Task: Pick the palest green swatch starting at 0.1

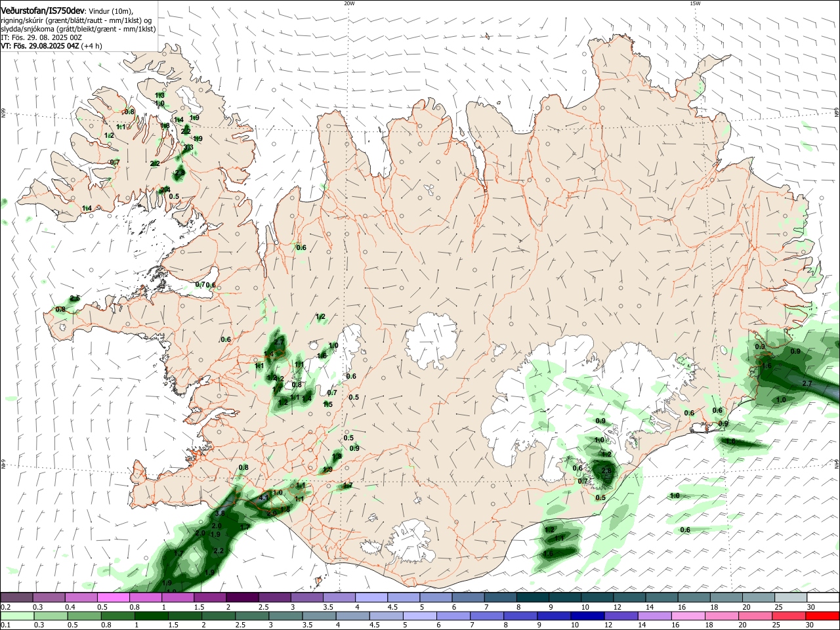Action: [16, 616]
